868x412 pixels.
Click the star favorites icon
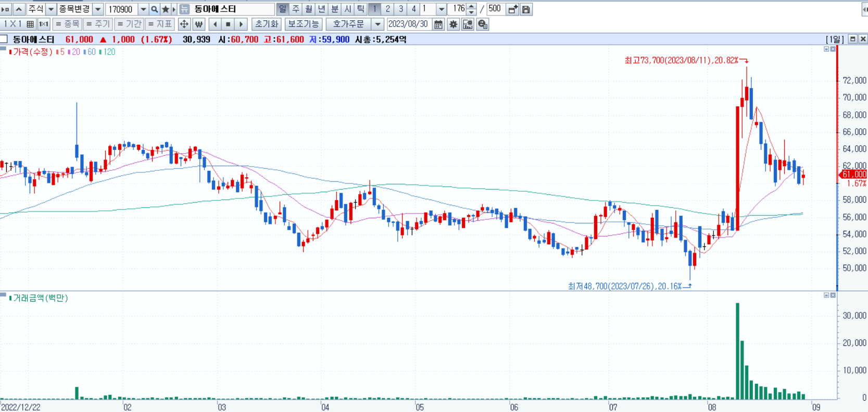[166, 9]
